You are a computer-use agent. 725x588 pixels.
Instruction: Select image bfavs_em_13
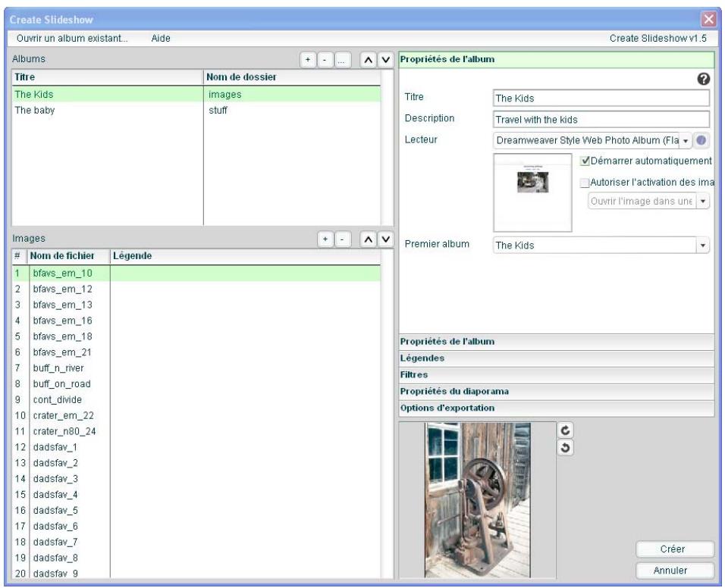pyautogui.click(x=196, y=305)
